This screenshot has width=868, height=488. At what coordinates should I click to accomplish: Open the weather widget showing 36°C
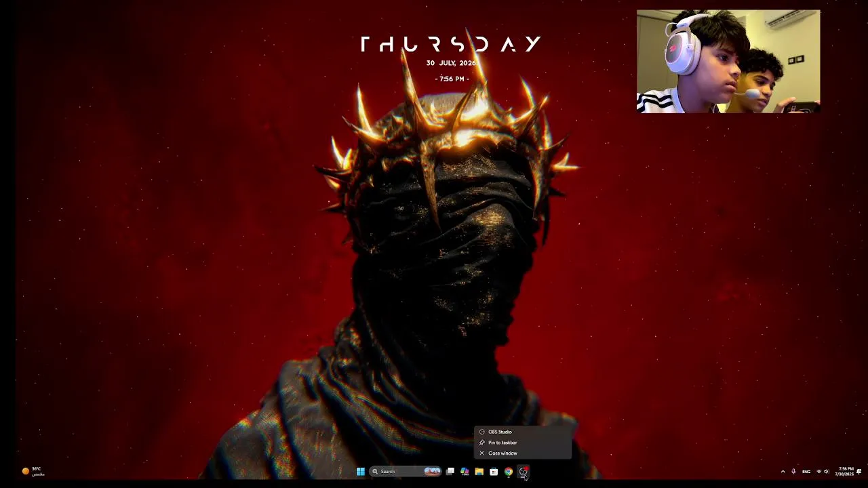(x=33, y=471)
